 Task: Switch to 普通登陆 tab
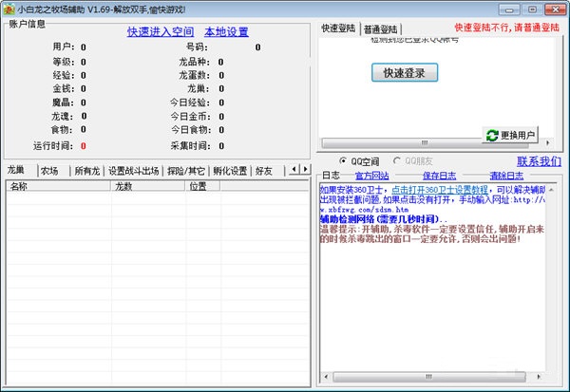[x=380, y=29]
